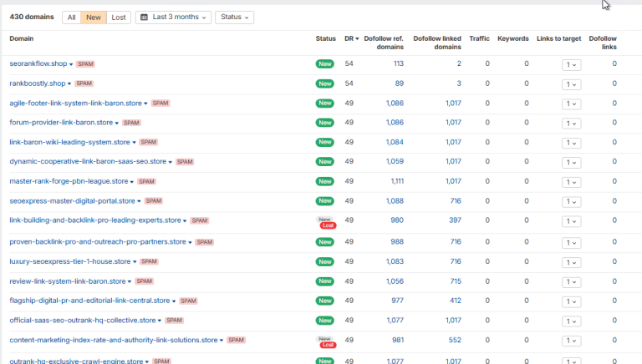This screenshot has height=364, width=642.
Task: Click 552 dofollow linked domains value
Action: tap(455, 340)
